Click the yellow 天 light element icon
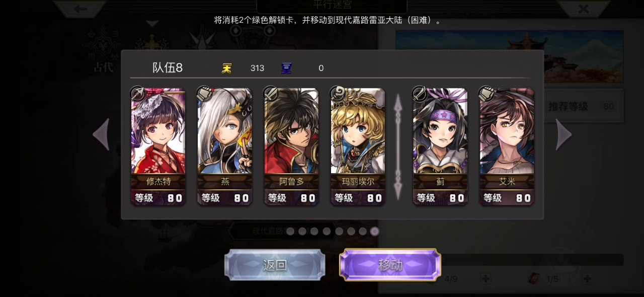The height and width of the screenshot is (297, 644). click(x=227, y=68)
